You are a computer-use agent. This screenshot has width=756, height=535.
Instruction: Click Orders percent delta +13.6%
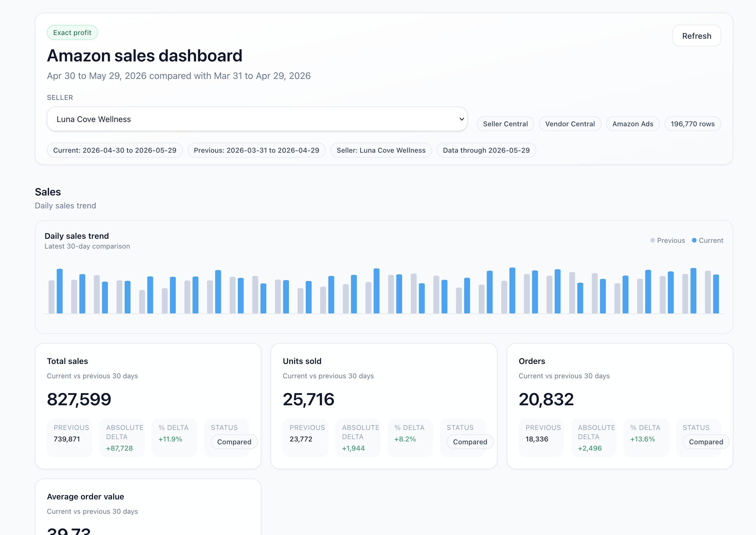point(642,439)
